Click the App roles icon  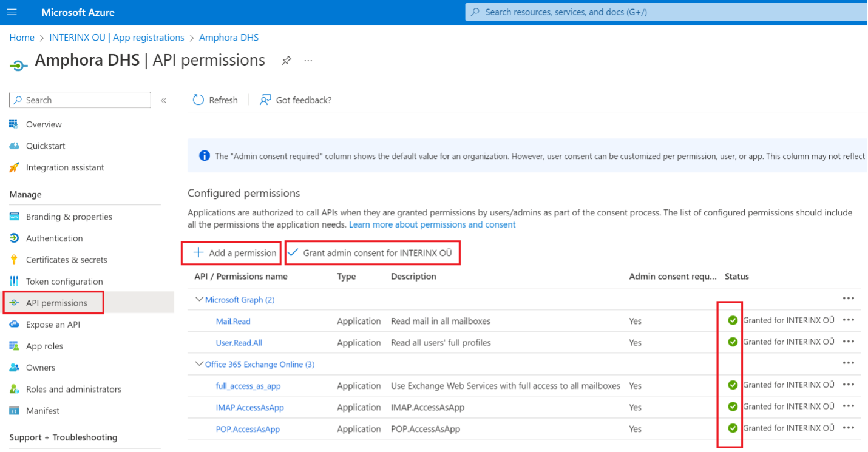tap(14, 346)
